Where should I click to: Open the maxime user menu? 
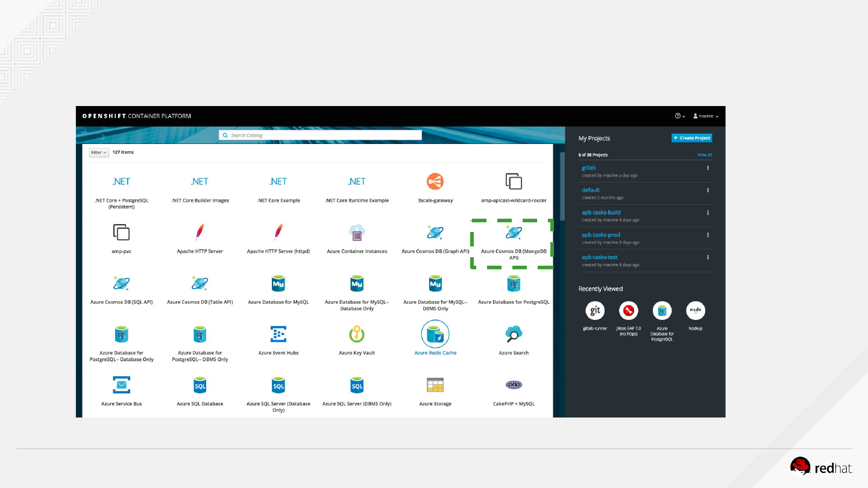click(706, 116)
